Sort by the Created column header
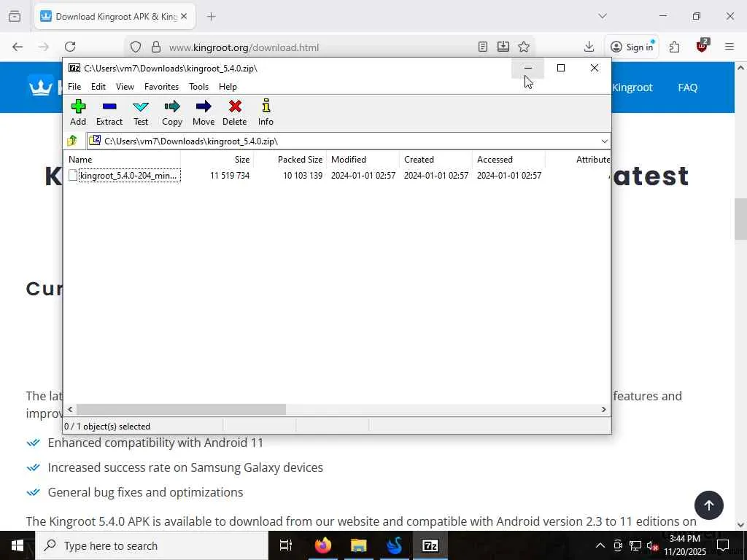This screenshot has height=560, width=747. tap(436, 160)
